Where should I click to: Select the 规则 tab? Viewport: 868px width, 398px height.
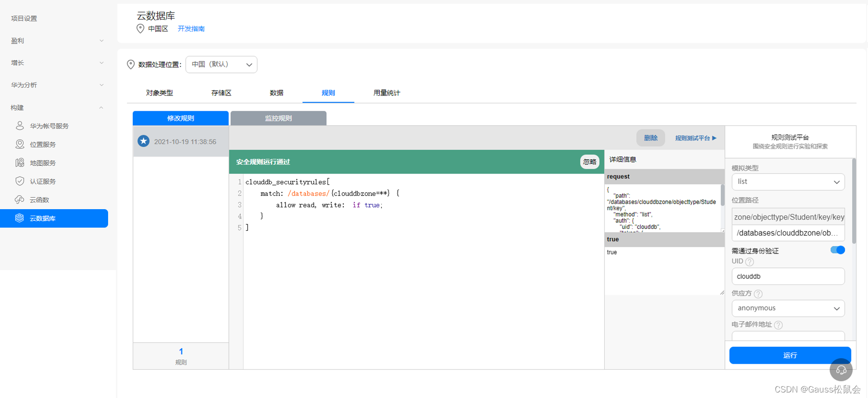[x=328, y=93]
